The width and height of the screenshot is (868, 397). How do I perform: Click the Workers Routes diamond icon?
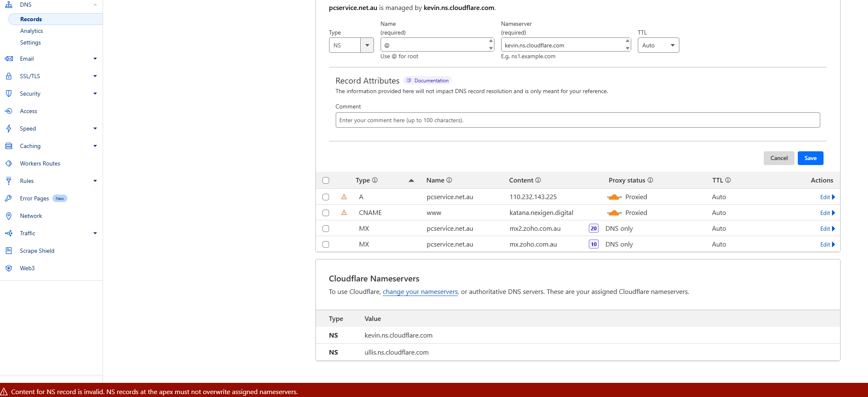(9, 163)
